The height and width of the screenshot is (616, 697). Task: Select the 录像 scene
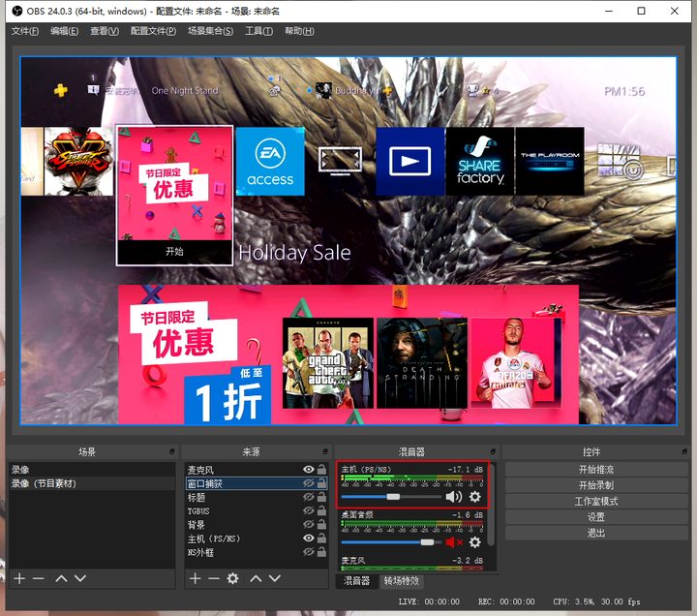coord(92,469)
